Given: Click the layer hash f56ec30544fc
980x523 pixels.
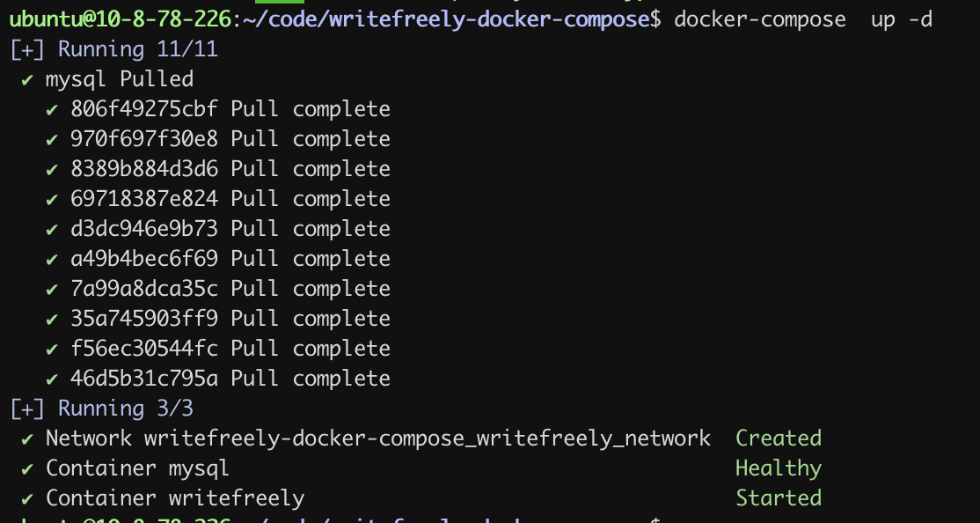Looking at the screenshot, I should 144,349.
